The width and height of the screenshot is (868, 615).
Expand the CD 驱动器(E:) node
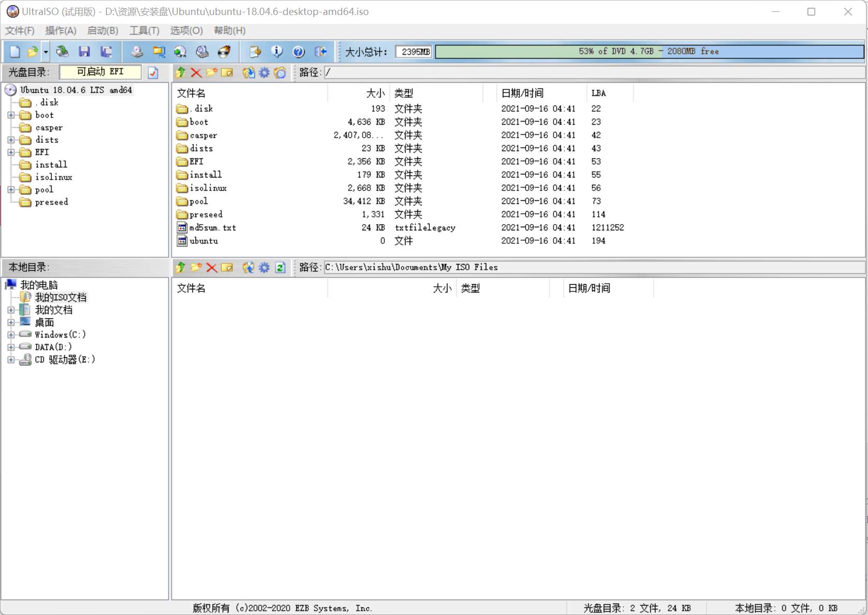[11, 360]
